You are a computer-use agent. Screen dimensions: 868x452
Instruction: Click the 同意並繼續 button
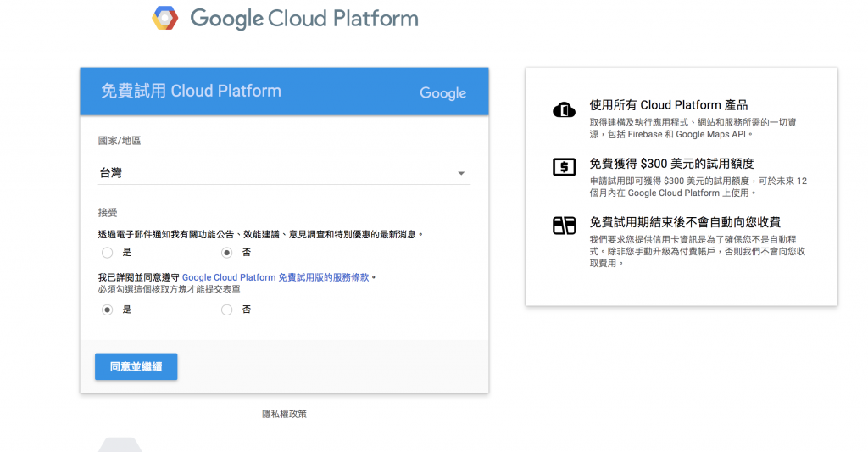(136, 366)
